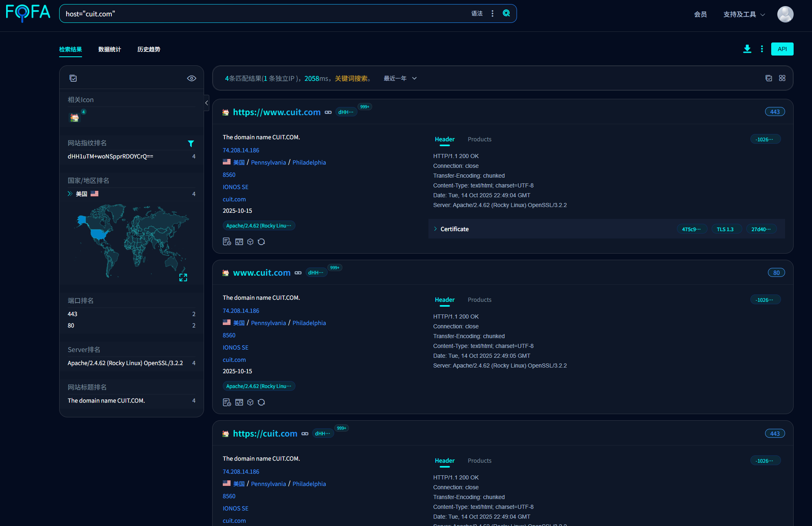Open 会员 membership menu
The image size is (812, 526).
pyautogui.click(x=701, y=14)
